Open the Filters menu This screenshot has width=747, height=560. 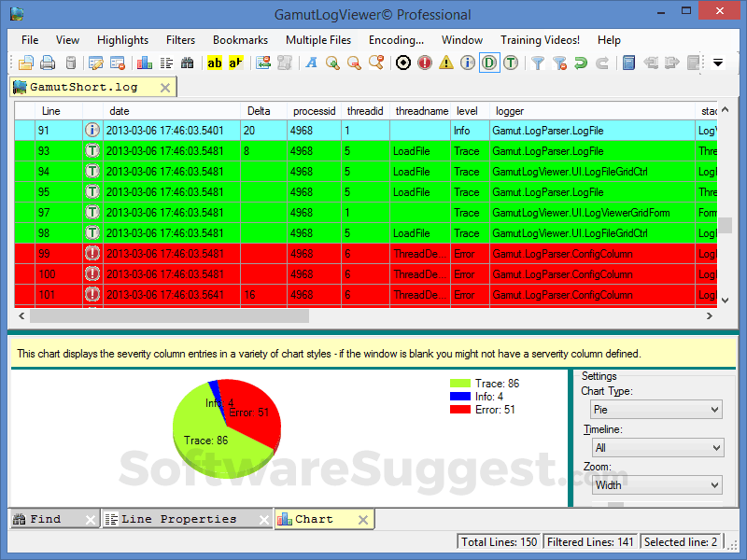click(179, 39)
